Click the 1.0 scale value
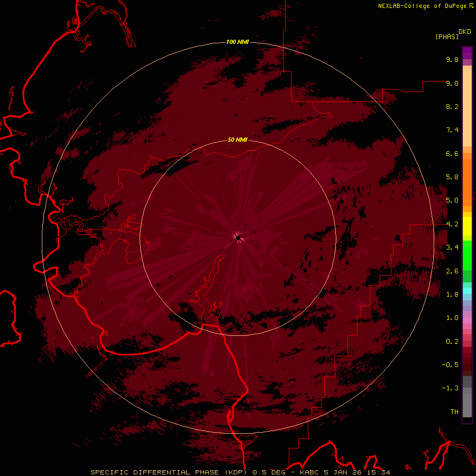This screenshot has height=476, width=476. [452, 318]
